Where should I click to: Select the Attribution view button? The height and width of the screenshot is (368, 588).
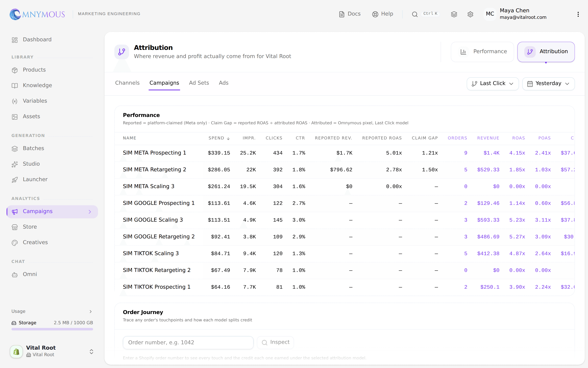tap(546, 52)
